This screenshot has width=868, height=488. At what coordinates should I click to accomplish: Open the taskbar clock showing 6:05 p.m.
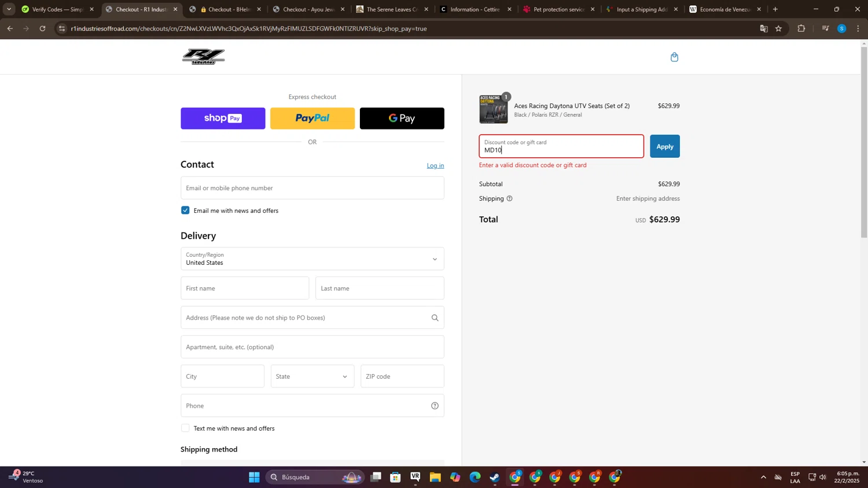847,477
